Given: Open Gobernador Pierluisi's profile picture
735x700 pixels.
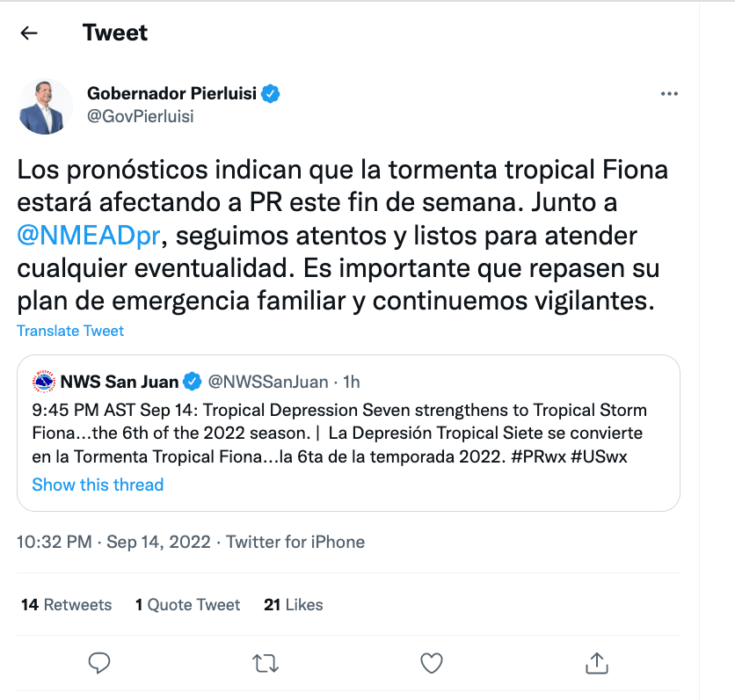Looking at the screenshot, I should (x=47, y=106).
